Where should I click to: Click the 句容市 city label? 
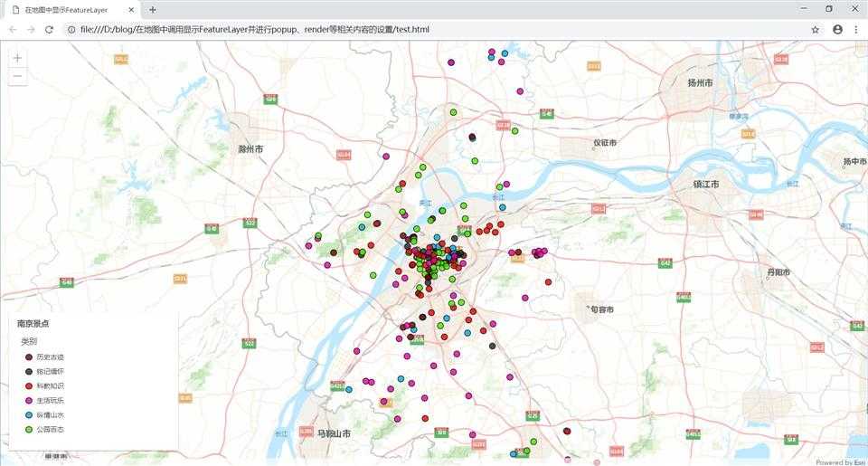pos(602,309)
